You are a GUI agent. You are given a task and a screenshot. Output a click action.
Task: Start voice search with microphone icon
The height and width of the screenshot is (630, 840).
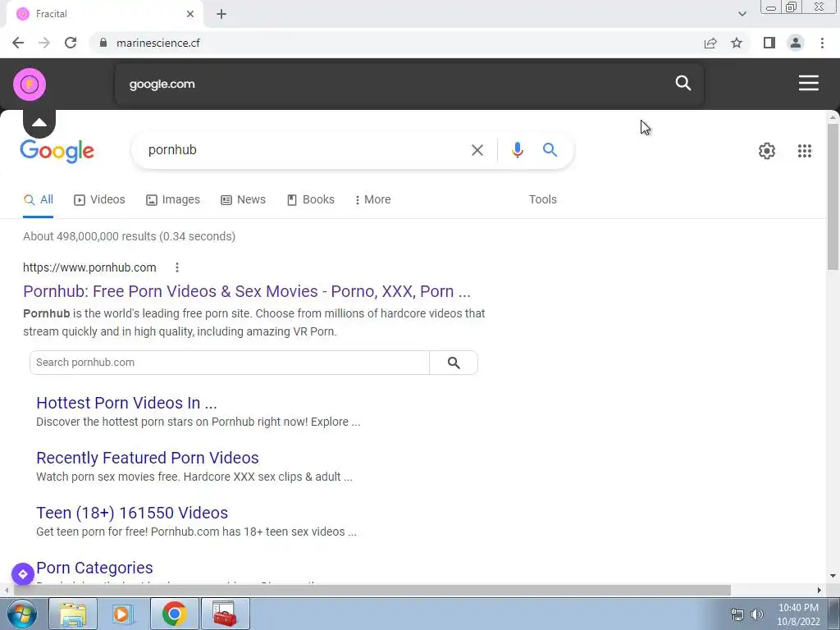pyautogui.click(x=517, y=150)
